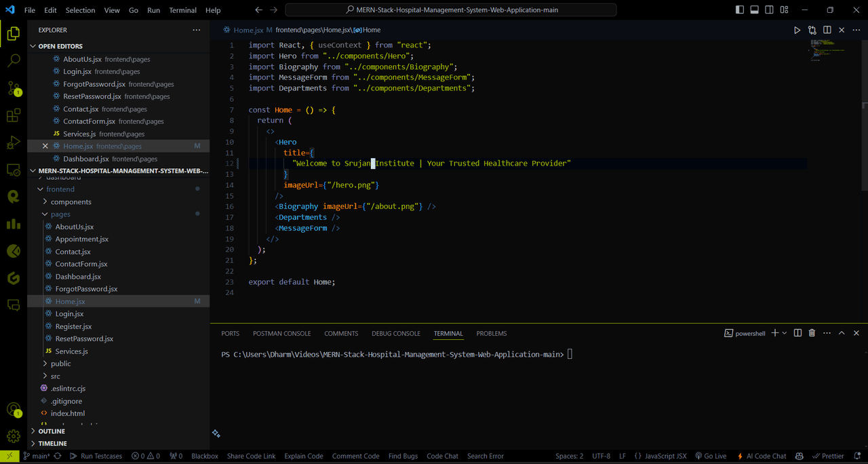Expand the OUTLINE section
Screen dimensions: 868x464
pos(52,431)
